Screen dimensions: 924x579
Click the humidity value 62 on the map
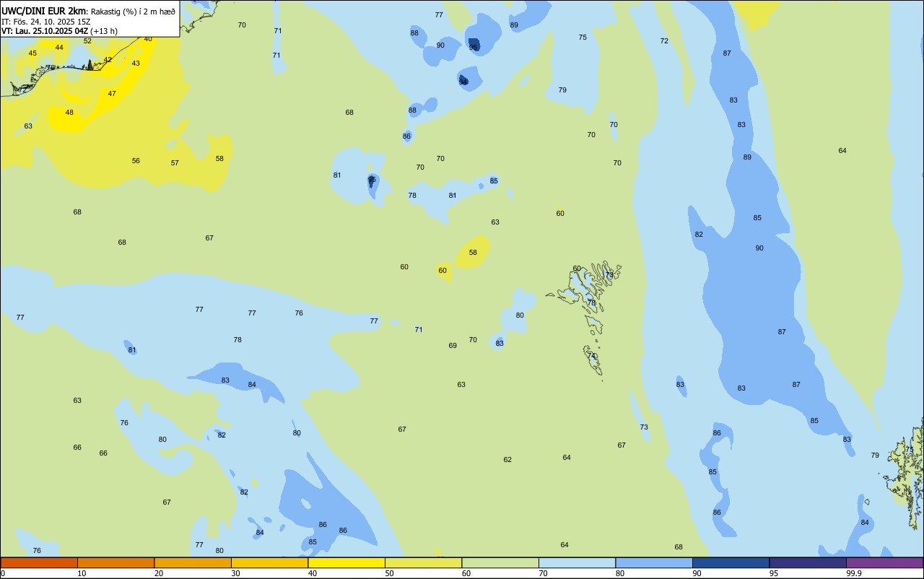click(507, 460)
